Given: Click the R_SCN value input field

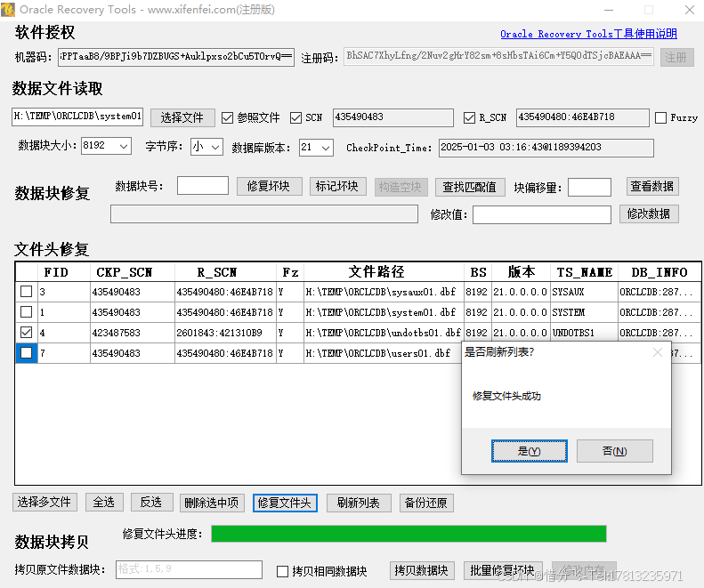Looking at the screenshot, I should click(x=583, y=117).
